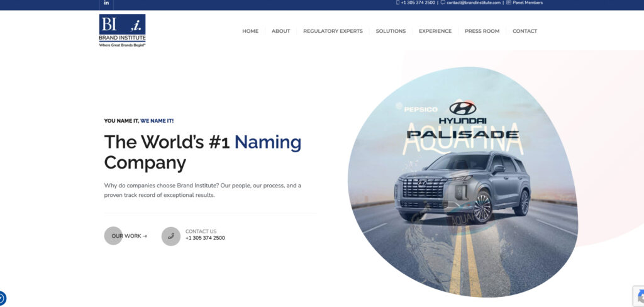The width and height of the screenshot is (644, 307).
Task: Open the Experience menu item
Action: point(435,31)
